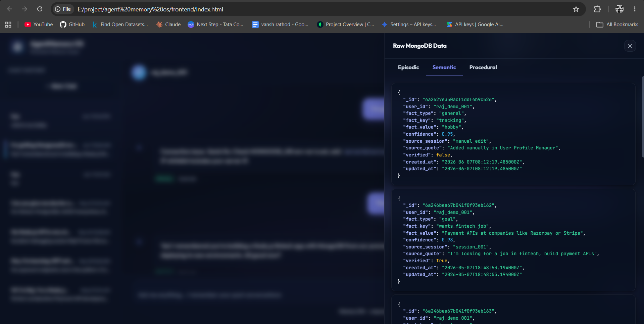The image size is (644, 324).
Task: Switch to the Procedural tab
Action: tap(483, 67)
